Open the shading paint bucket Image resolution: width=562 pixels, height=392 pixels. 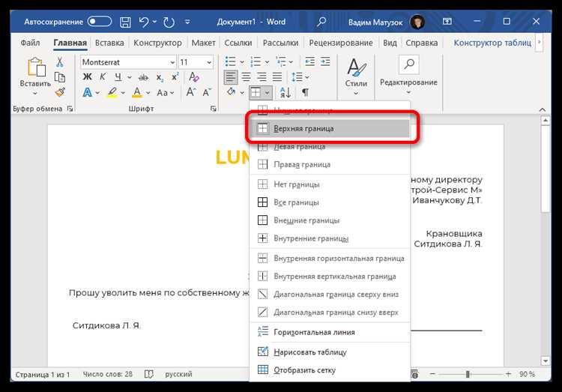pyautogui.click(x=232, y=92)
